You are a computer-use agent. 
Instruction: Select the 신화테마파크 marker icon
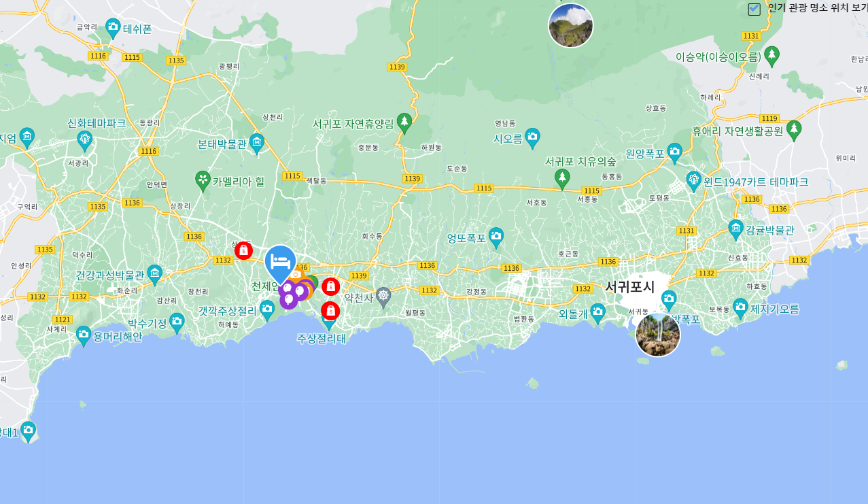[x=84, y=141]
